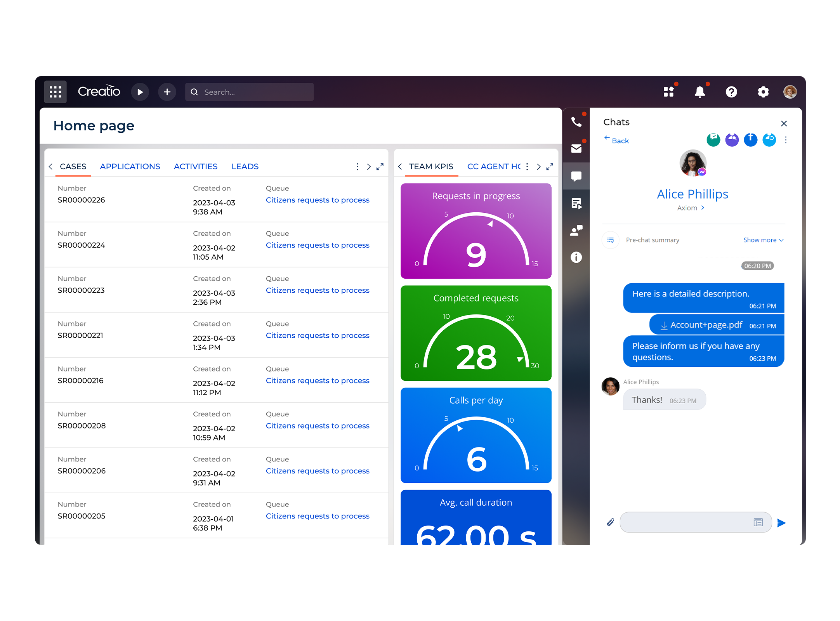840x621 pixels.
Task: Open the contact conversations panel in the sidebar
Action: pos(576,230)
